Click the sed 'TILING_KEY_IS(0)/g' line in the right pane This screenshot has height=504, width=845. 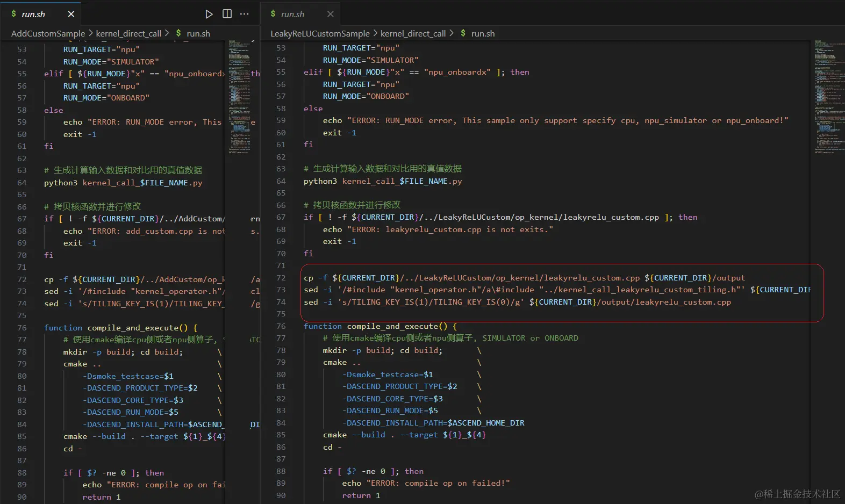pyautogui.click(x=517, y=302)
